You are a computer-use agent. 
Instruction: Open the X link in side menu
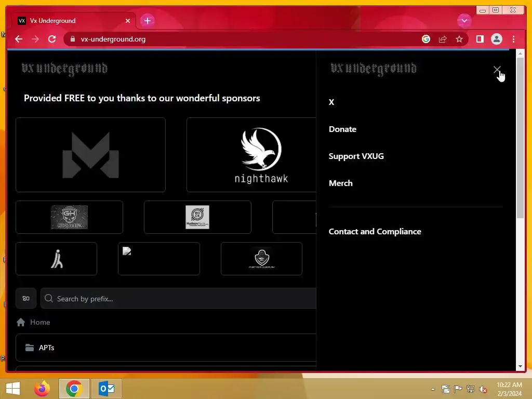pyautogui.click(x=331, y=102)
